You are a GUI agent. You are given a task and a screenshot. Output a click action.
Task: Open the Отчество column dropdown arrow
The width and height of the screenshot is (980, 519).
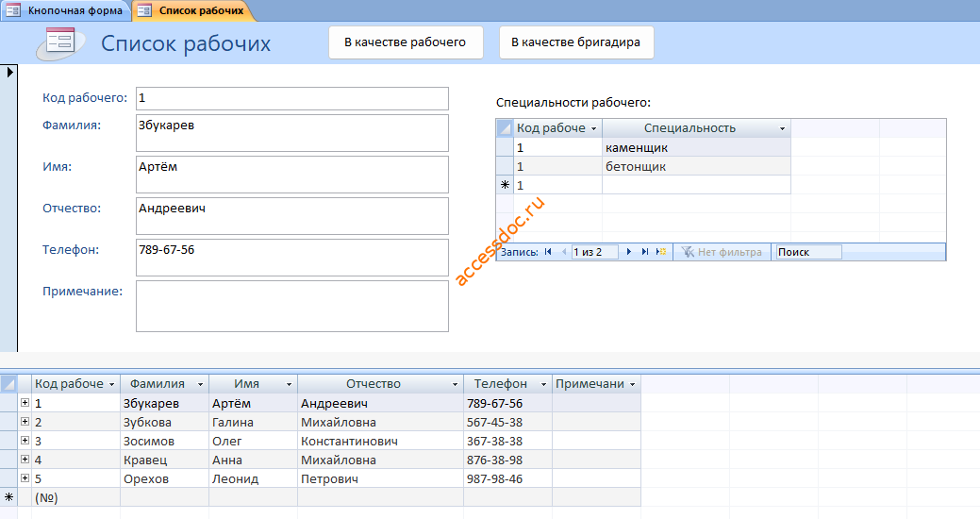pos(455,385)
